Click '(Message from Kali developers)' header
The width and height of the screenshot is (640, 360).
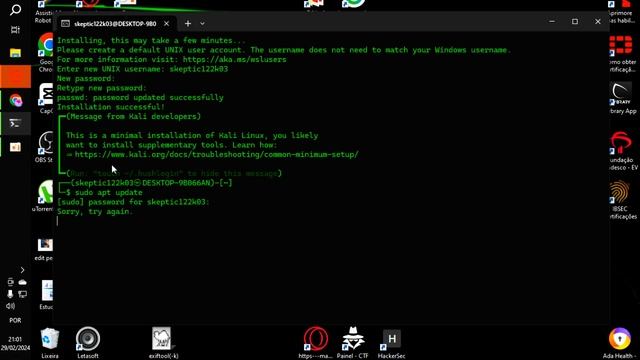click(133, 116)
